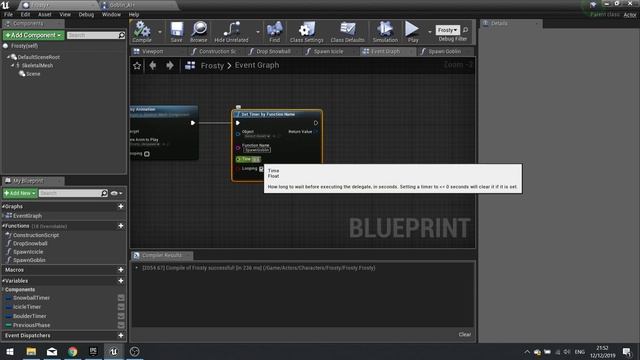The width and height of the screenshot is (640, 360).
Task: Add new macro with plus icon
Action: click(121, 270)
